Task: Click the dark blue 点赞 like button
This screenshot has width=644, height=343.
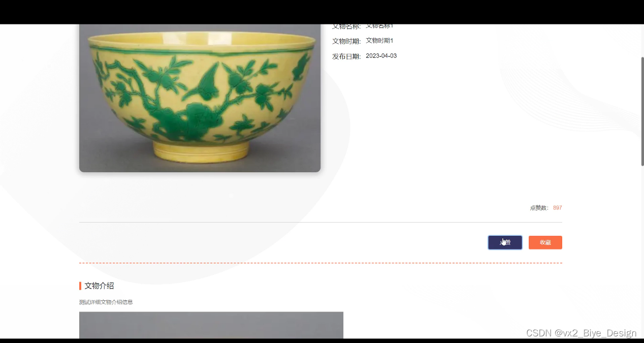Action: [x=505, y=242]
